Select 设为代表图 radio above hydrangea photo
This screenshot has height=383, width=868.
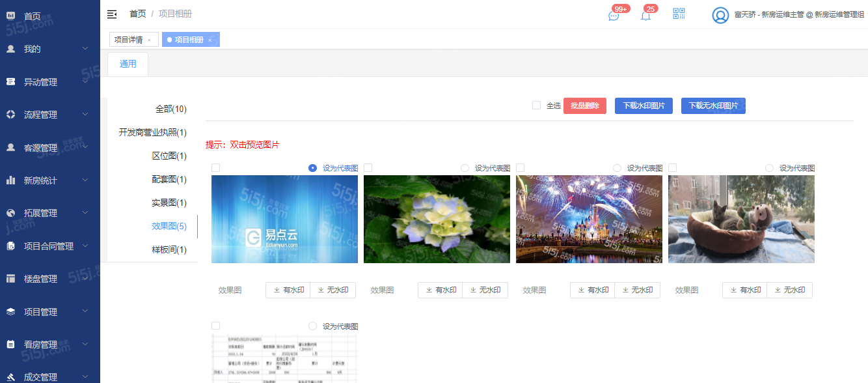pos(465,168)
